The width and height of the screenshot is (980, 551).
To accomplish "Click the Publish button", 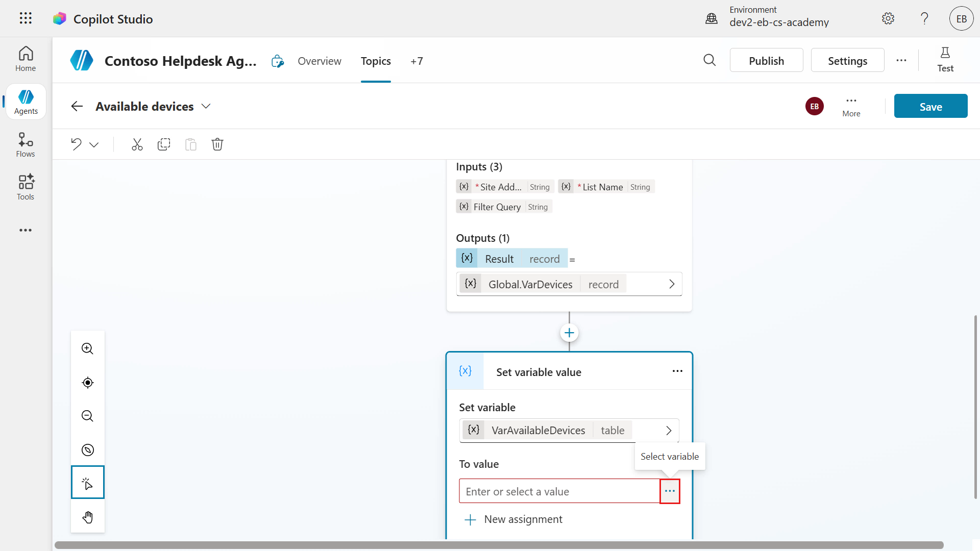I will pos(766,61).
